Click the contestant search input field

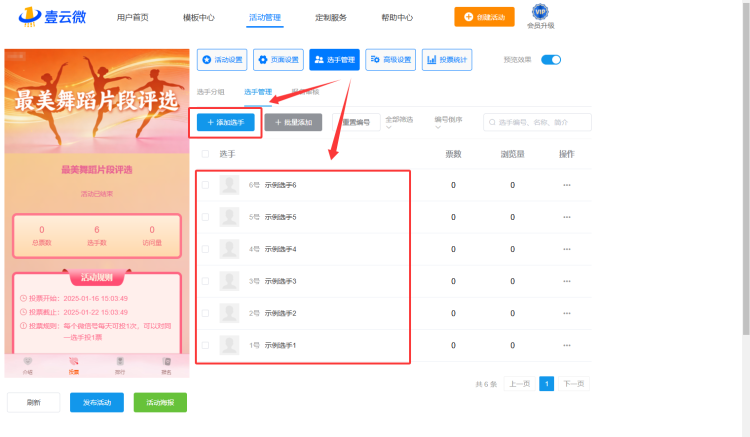coord(537,122)
